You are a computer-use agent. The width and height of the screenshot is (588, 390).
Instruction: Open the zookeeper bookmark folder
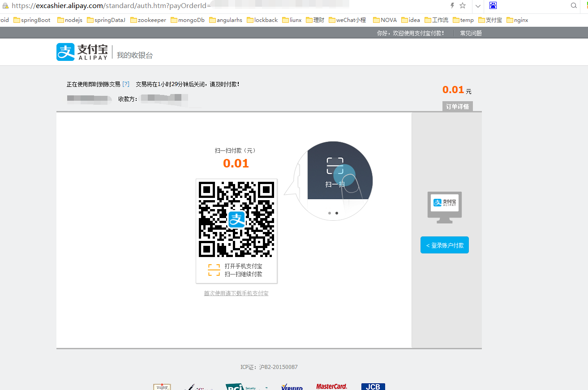point(148,20)
